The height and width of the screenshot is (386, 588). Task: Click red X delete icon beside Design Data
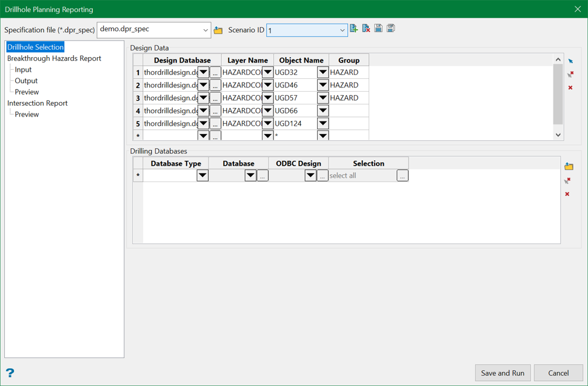(570, 88)
